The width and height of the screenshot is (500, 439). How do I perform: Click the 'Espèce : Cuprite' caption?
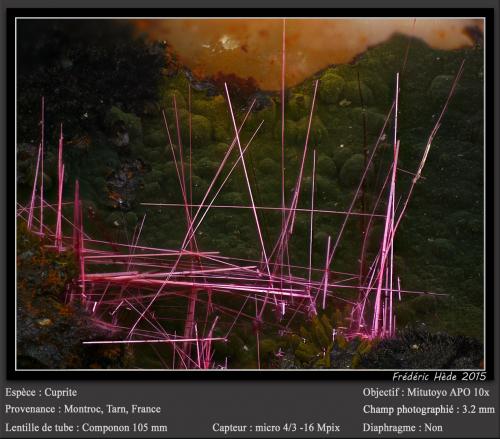[x=41, y=392]
